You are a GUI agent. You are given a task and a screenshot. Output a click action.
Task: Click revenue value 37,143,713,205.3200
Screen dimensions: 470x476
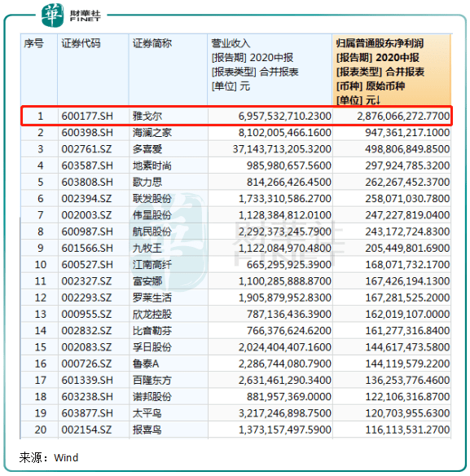coord(282,149)
